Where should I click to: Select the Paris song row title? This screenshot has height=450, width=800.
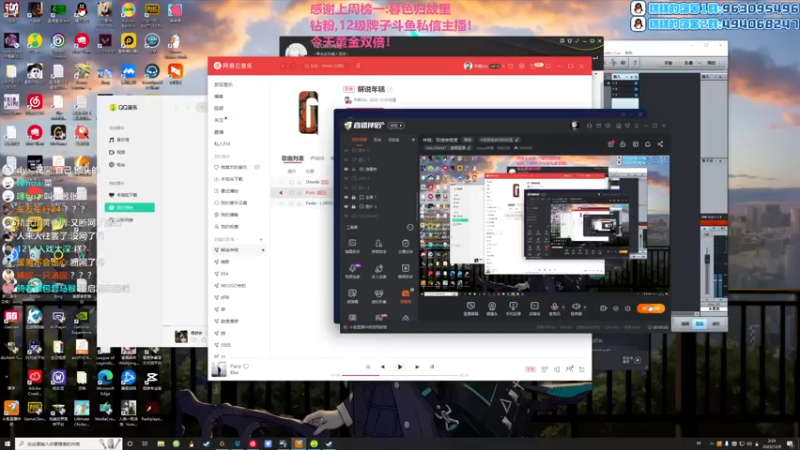[310, 193]
